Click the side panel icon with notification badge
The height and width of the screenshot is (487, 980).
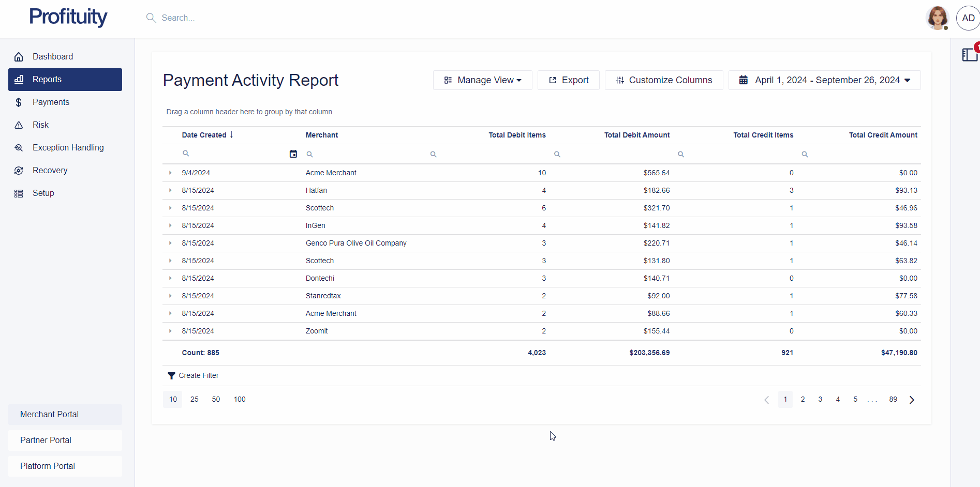click(969, 55)
